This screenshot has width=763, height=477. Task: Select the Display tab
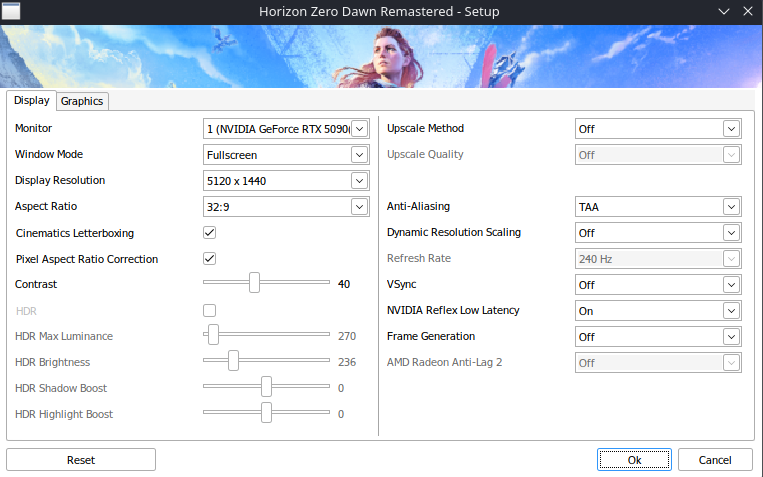coord(32,100)
